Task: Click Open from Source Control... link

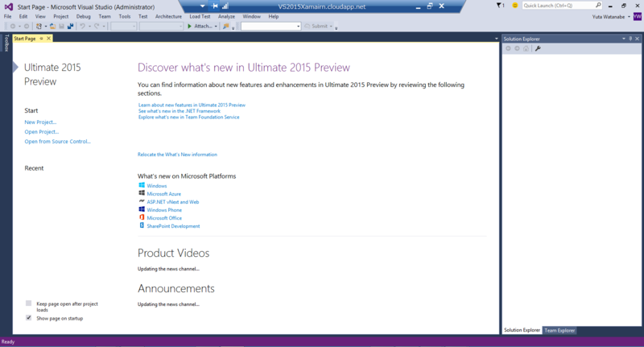Action: [57, 141]
